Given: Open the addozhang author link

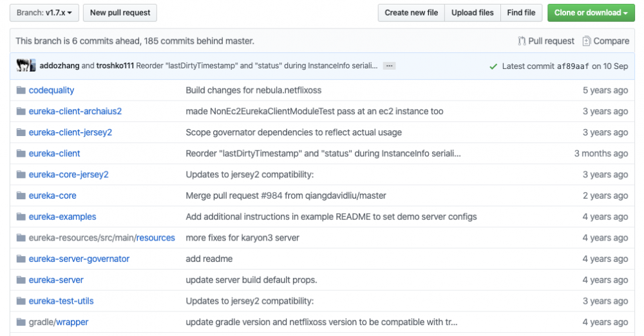Looking at the screenshot, I should point(59,66).
